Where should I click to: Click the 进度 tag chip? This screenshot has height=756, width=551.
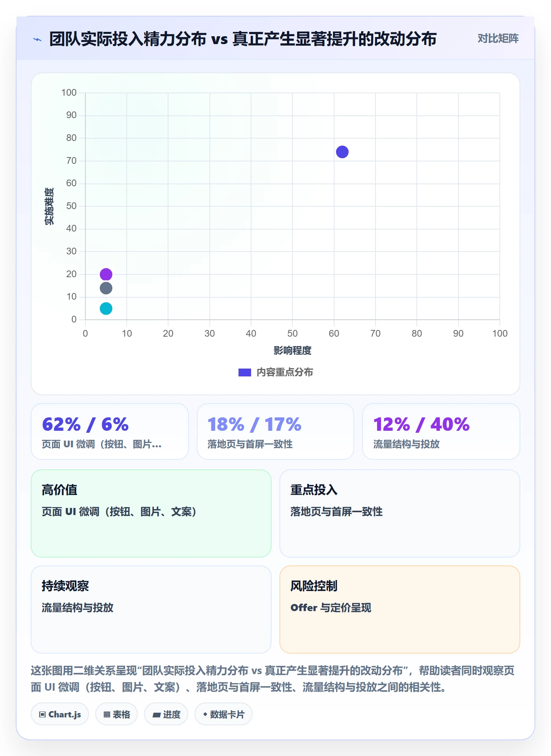click(x=166, y=714)
